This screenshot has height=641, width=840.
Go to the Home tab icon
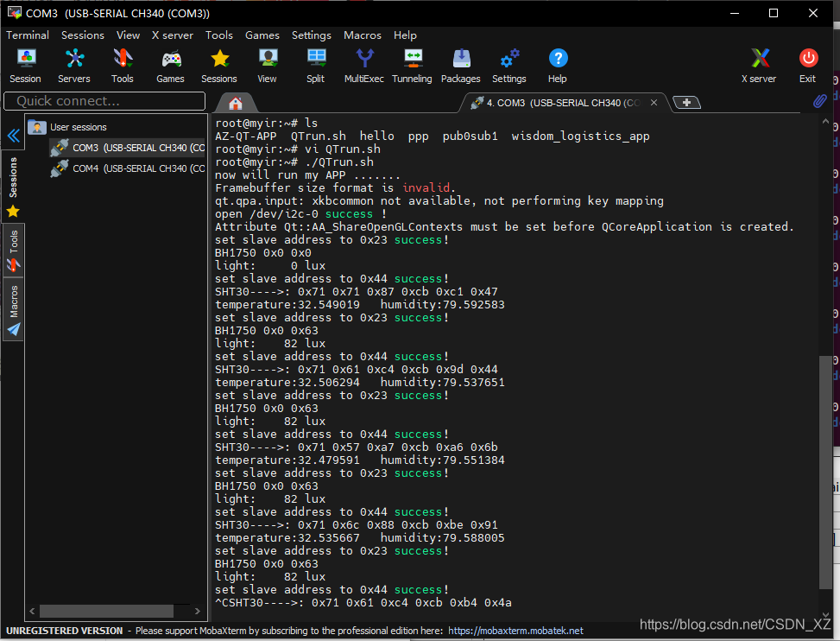[x=235, y=103]
